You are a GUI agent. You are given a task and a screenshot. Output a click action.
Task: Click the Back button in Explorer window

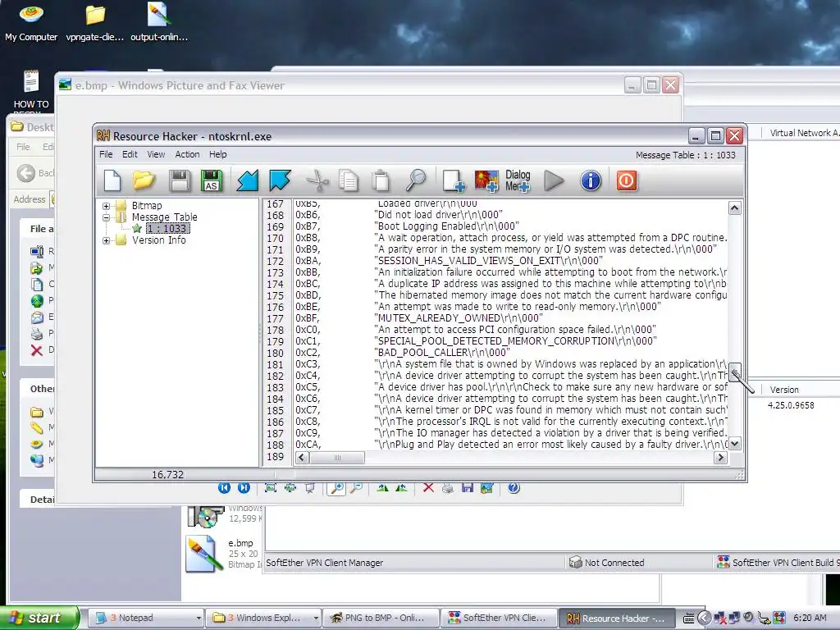pyautogui.click(x=34, y=173)
